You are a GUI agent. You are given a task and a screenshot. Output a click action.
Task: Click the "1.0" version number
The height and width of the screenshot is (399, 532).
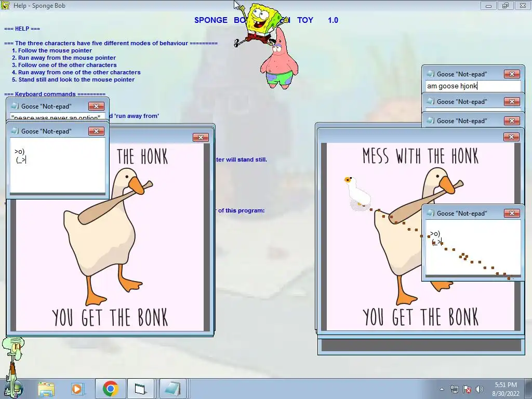[333, 20]
